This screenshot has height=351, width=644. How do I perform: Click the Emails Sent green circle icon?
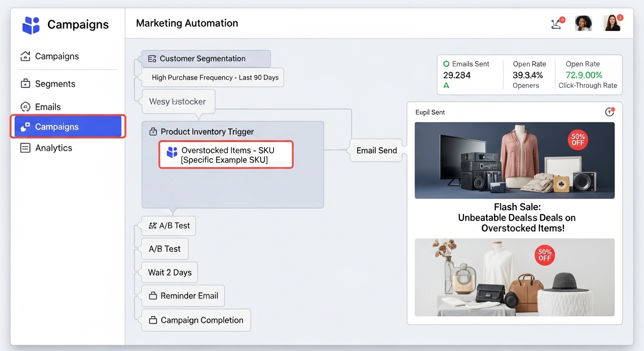[x=446, y=64]
